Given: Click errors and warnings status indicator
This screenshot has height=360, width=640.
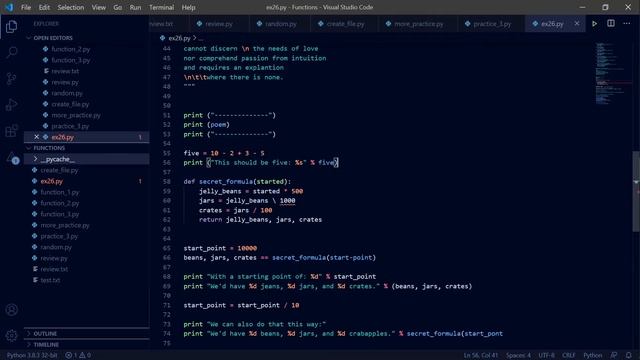Looking at the screenshot, I should pyautogui.click(x=78, y=356).
